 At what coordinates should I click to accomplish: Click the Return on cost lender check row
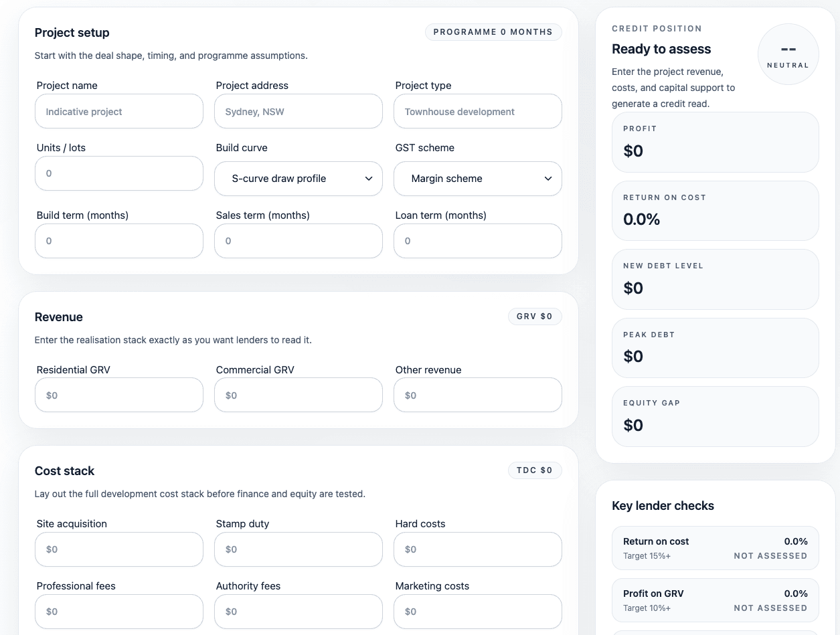[716, 548]
